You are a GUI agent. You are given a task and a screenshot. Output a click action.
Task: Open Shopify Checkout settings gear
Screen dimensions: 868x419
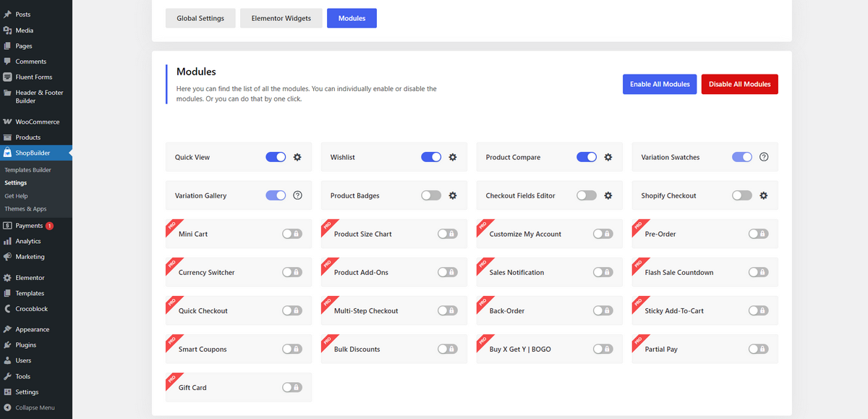pos(764,195)
